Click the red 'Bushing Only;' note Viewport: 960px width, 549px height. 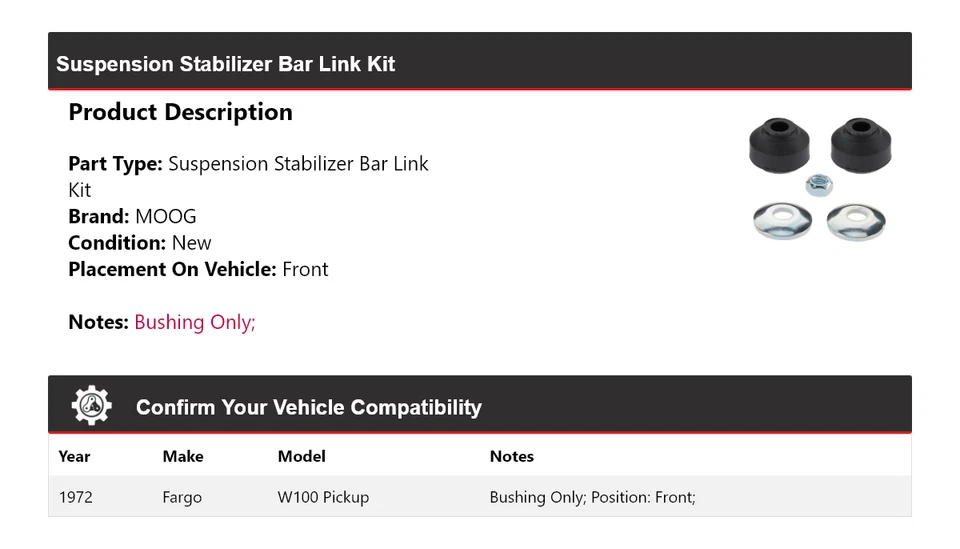pyautogui.click(x=195, y=322)
